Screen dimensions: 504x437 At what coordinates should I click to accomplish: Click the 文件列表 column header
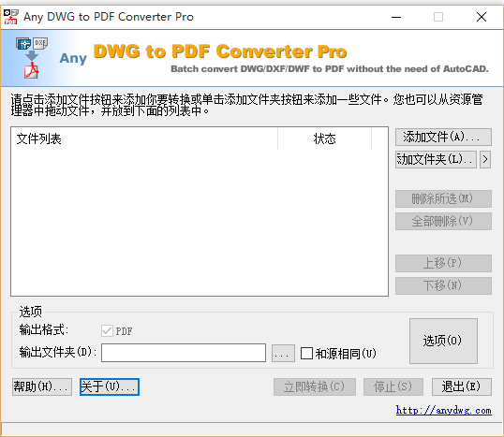(x=144, y=139)
